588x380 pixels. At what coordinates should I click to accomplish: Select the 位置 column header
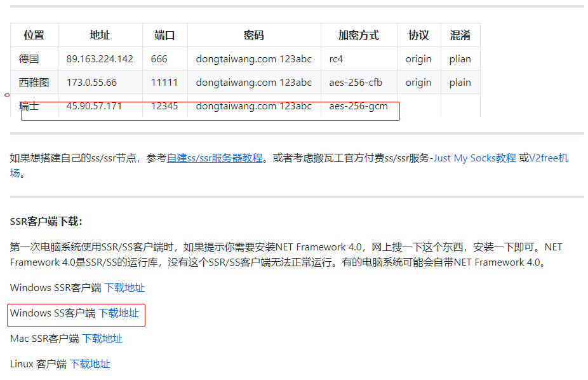click(34, 35)
